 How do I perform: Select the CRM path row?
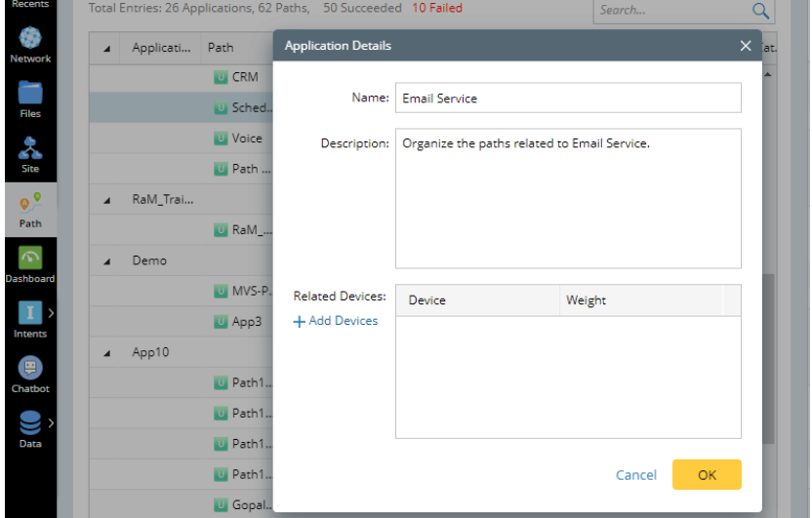(x=245, y=77)
